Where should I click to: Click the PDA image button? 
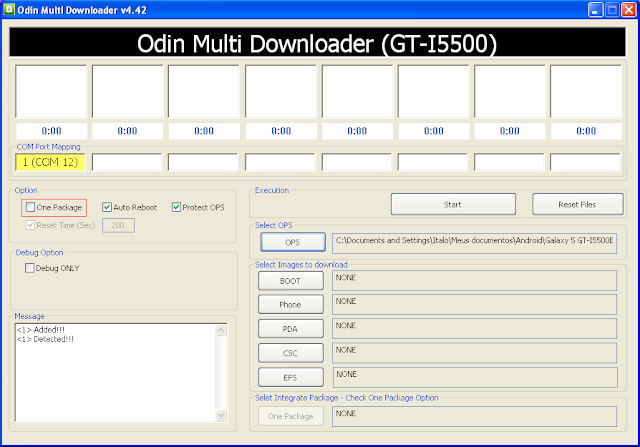(291, 329)
